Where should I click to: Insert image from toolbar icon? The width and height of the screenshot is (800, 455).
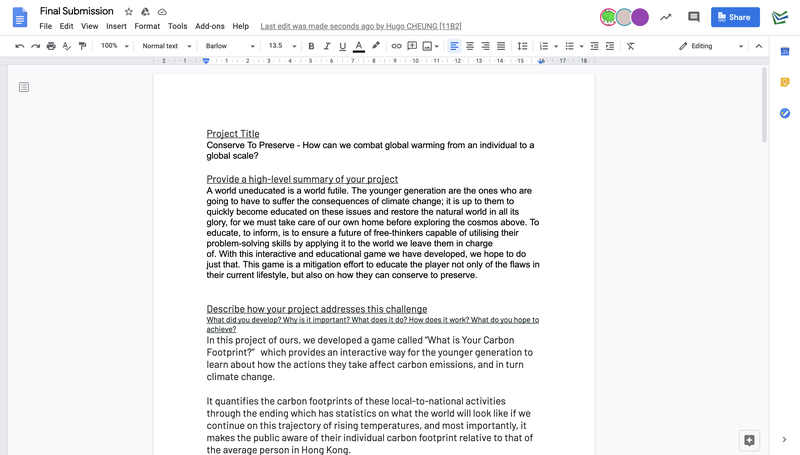pyautogui.click(x=428, y=46)
